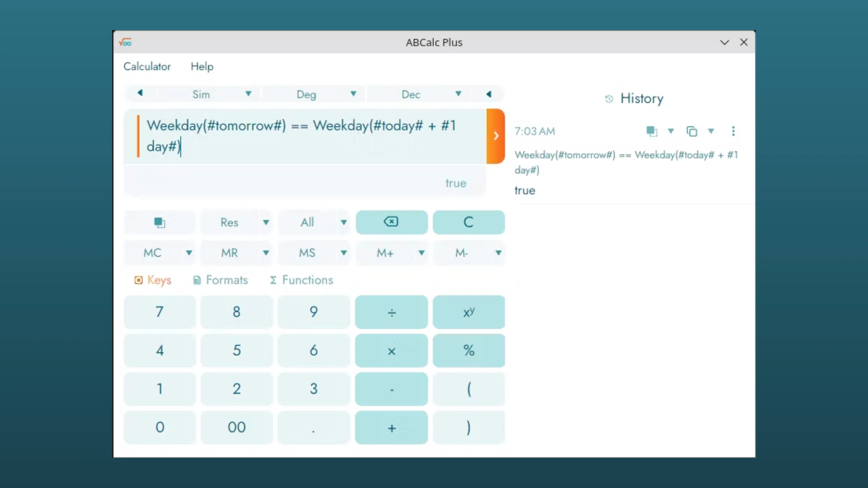
Task: Click the ABCalc Plus app logo icon
Action: 125,42
